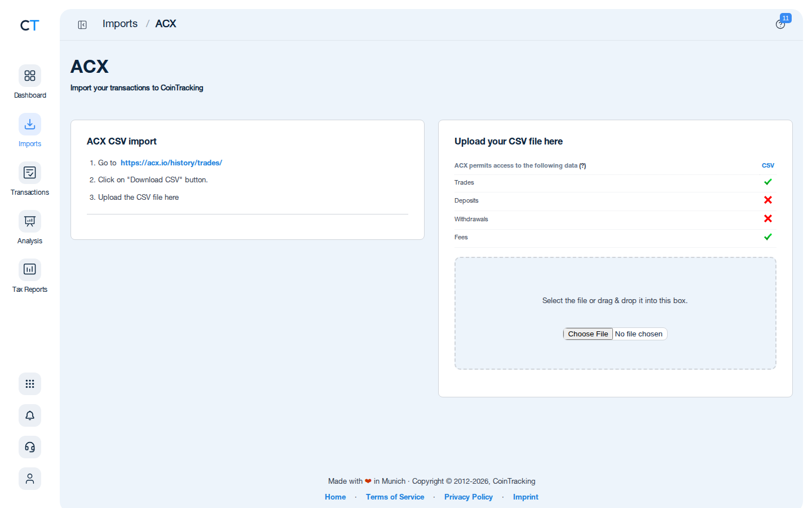The width and height of the screenshot is (812, 508).
Task: Open the Tax Reports sidebar icon
Action: pyautogui.click(x=30, y=270)
